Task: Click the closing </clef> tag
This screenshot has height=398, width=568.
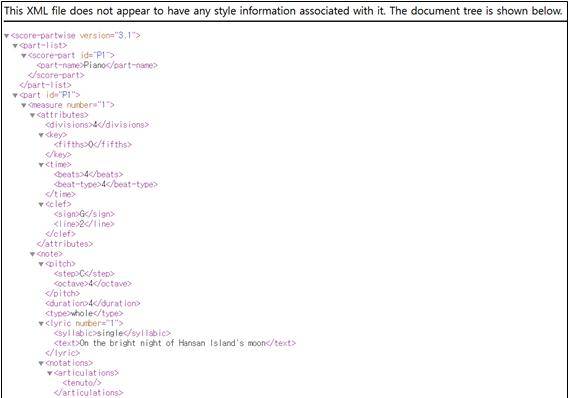Action: click(60, 234)
